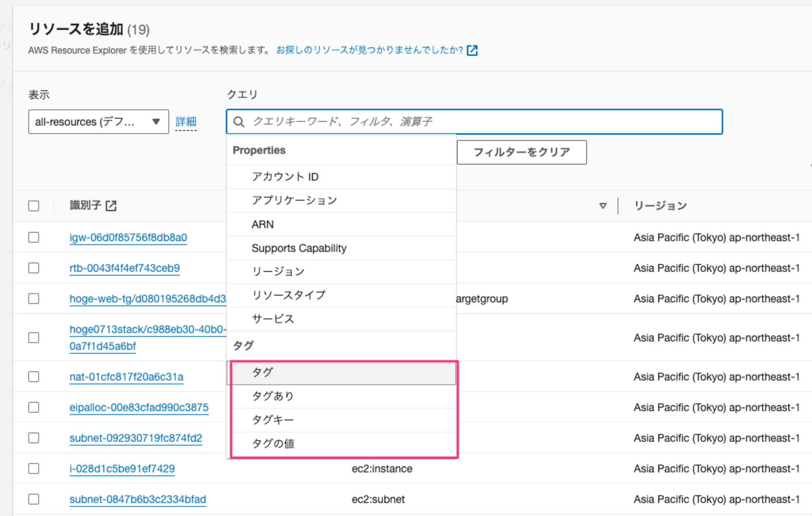Check the box for igw-06d0f85756f8db8a0
The height and width of the screenshot is (516, 812).
(34, 237)
